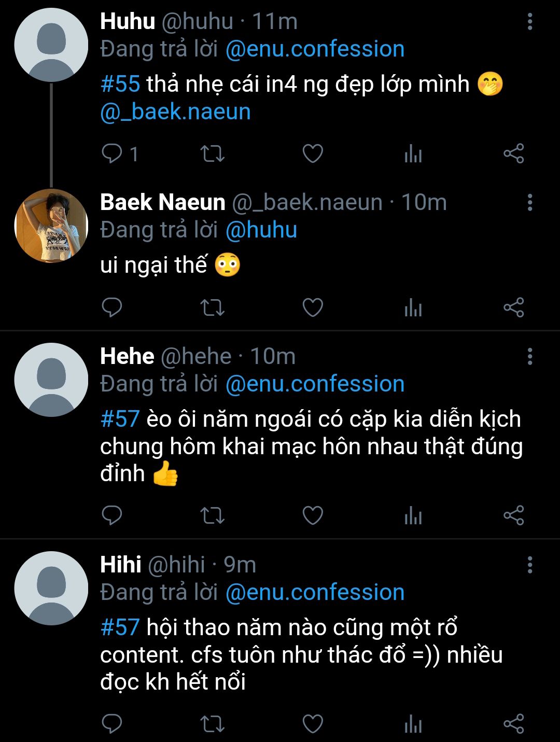The image size is (560, 742).
Task: Like Baek Naeun's reply tweet
Action: pos(313,307)
